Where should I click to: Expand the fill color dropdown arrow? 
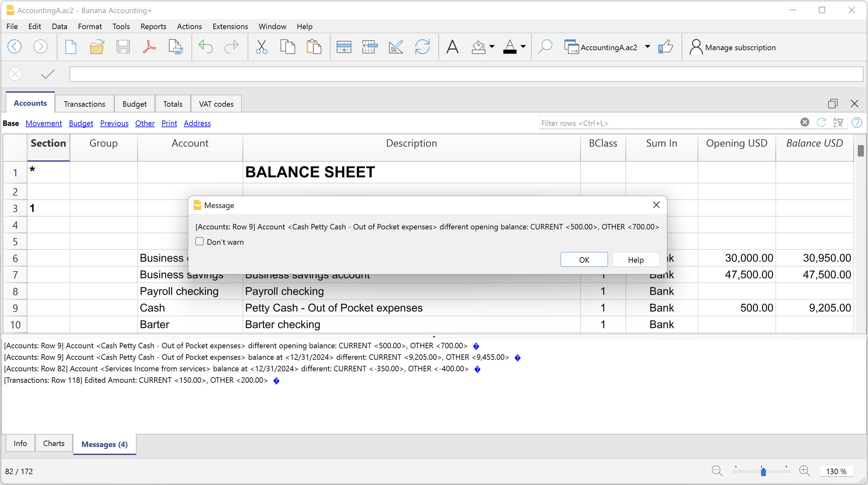[x=492, y=47]
